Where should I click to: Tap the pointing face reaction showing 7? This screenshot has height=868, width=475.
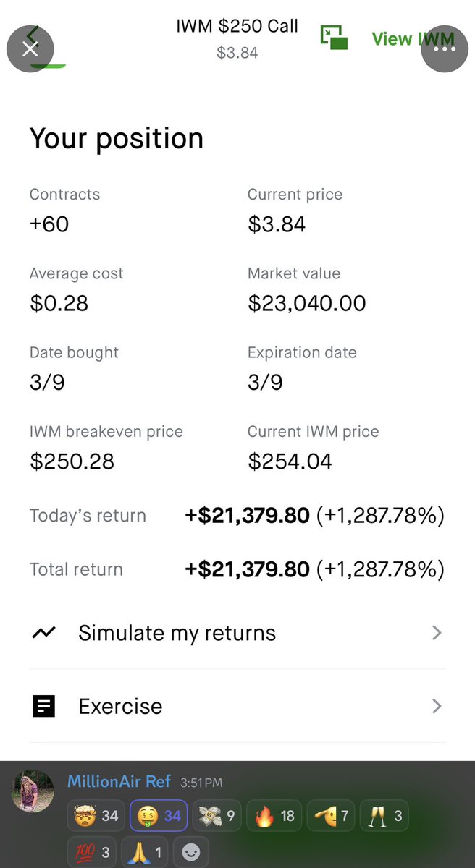point(331,816)
